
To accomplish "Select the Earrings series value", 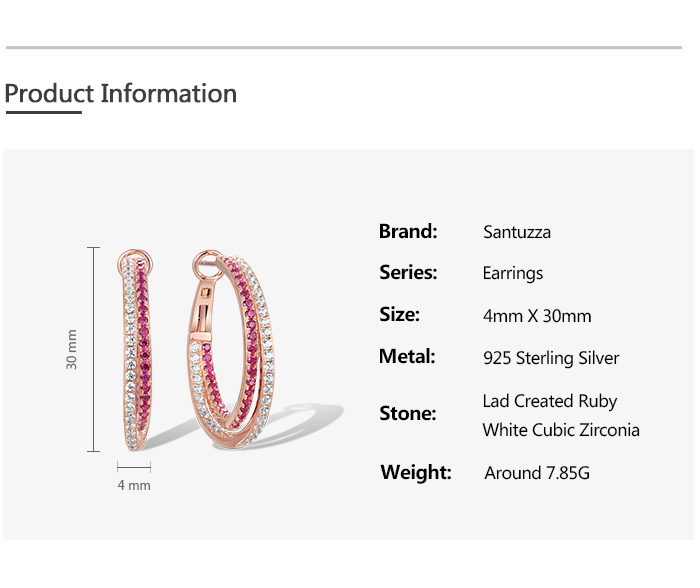I will 513,273.
